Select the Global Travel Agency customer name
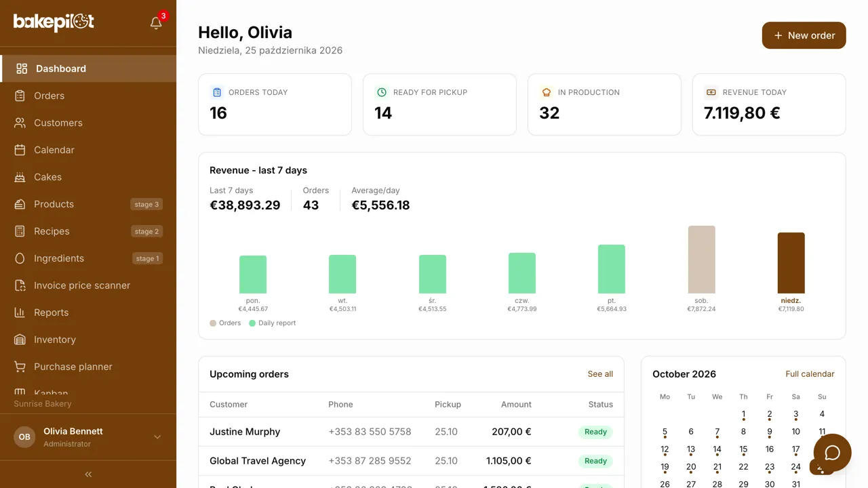Screen dimensions: 868x488 tap(258, 461)
